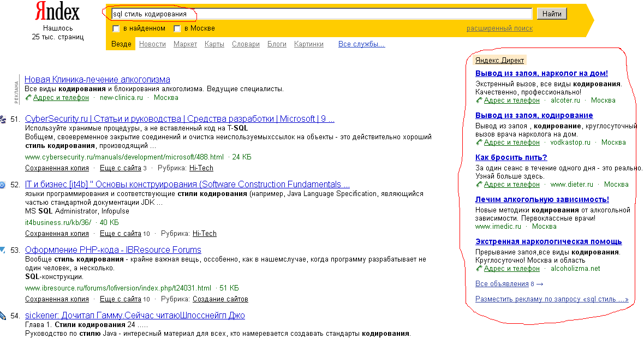Open result 52 "IT и бизнес [it4b]"

pyautogui.click(x=187, y=185)
